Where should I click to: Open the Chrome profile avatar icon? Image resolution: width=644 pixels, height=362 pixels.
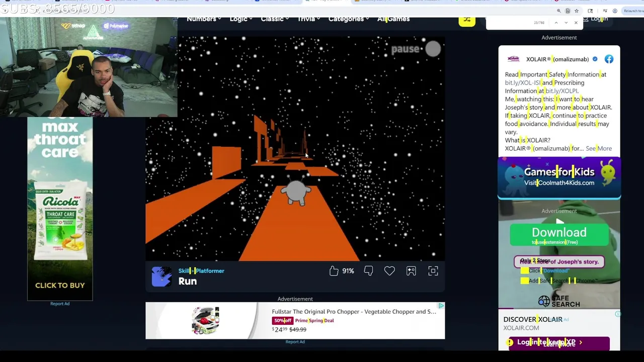pyautogui.click(x=615, y=11)
